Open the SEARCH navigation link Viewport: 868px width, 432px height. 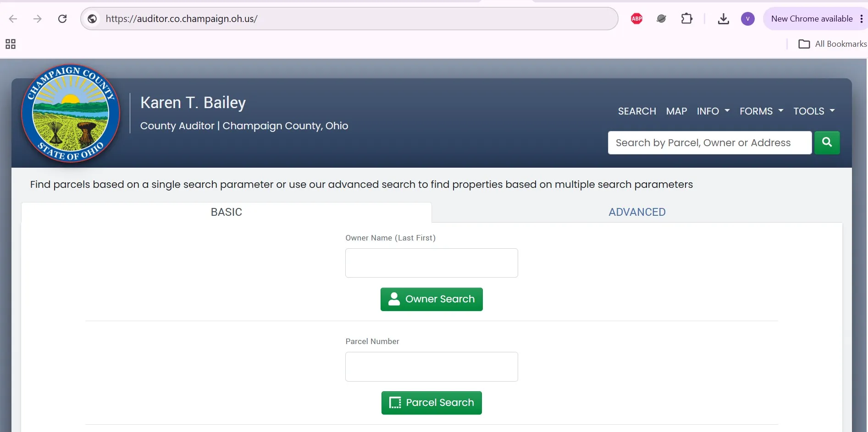coord(636,111)
